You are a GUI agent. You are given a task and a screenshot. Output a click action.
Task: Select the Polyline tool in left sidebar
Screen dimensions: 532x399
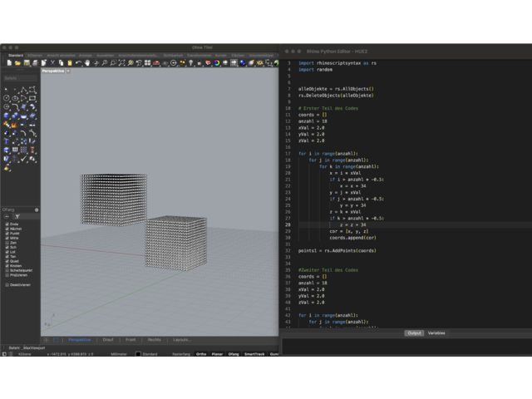point(24,90)
